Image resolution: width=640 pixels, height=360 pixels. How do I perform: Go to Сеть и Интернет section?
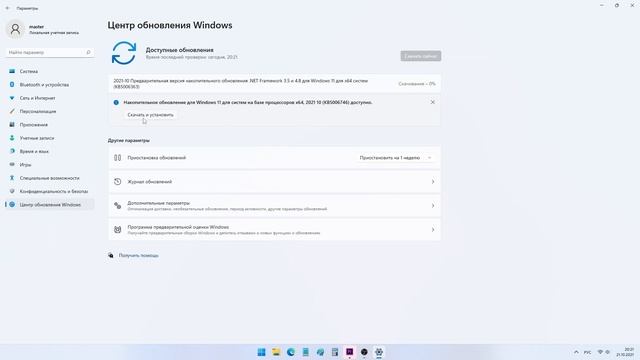49,98
